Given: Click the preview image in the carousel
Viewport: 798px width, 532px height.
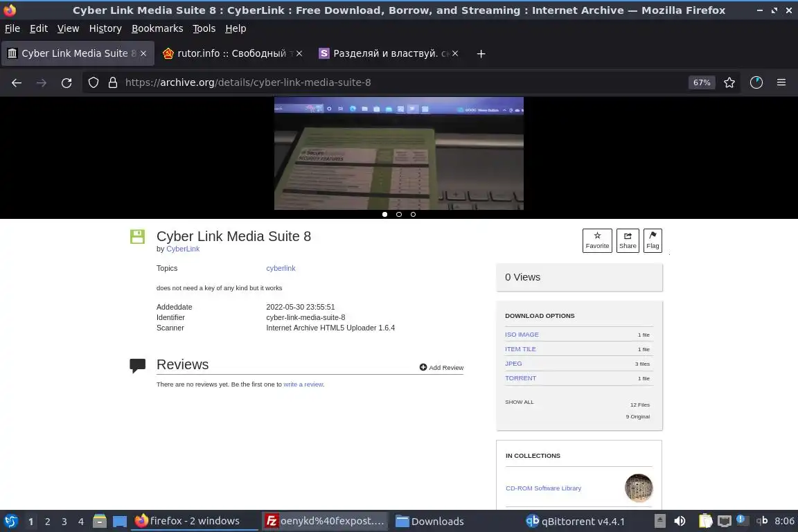Looking at the screenshot, I should [398, 153].
